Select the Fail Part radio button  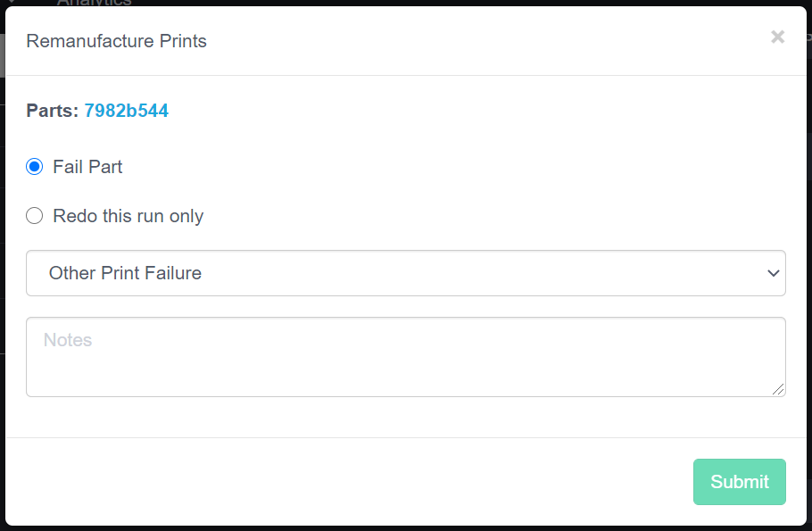pos(35,167)
